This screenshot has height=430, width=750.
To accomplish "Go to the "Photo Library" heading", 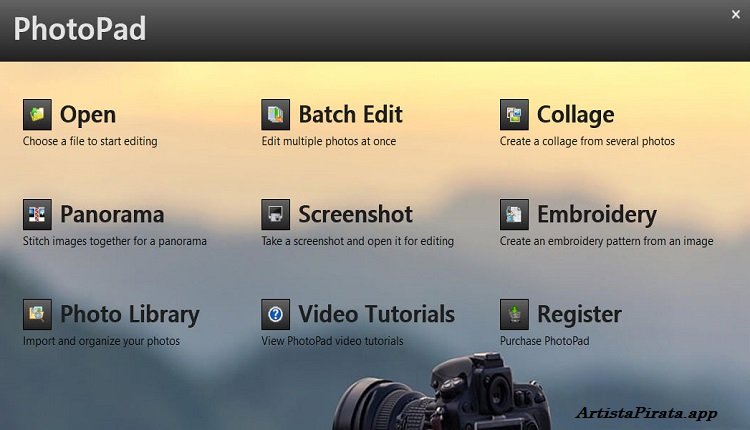I will point(129,315).
